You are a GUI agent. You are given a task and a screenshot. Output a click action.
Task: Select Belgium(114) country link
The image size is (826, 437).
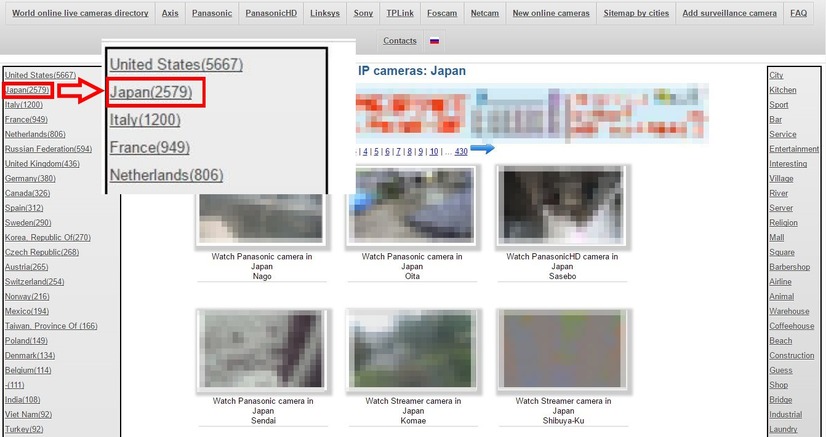tap(28, 370)
